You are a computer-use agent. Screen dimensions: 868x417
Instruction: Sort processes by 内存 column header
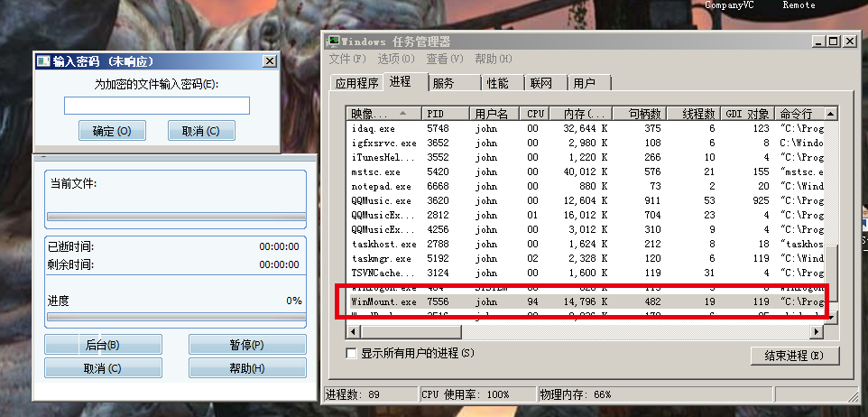pyautogui.click(x=581, y=114)
